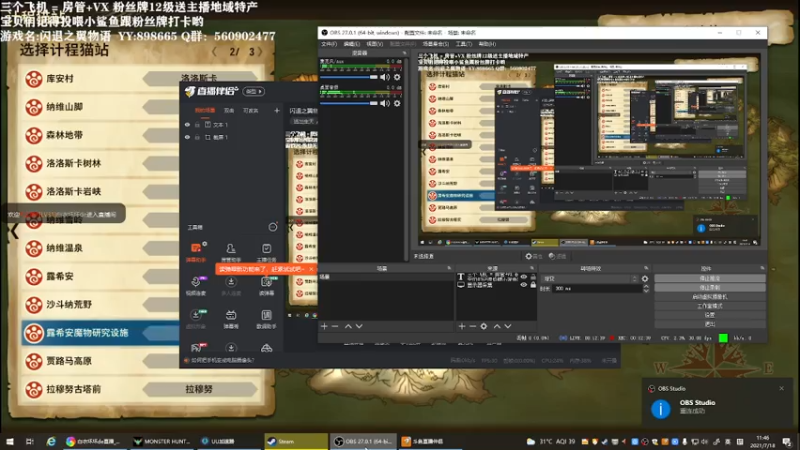This screenshot has width=800, height=450.
Task: Select 库安村 cat station in game list
Action: coord(101,79)
